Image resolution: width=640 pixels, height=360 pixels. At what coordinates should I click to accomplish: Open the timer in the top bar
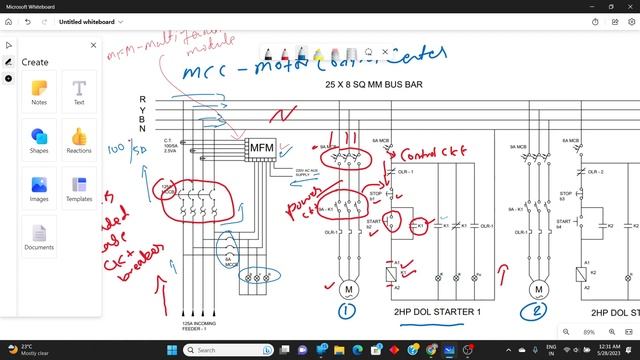595,22
